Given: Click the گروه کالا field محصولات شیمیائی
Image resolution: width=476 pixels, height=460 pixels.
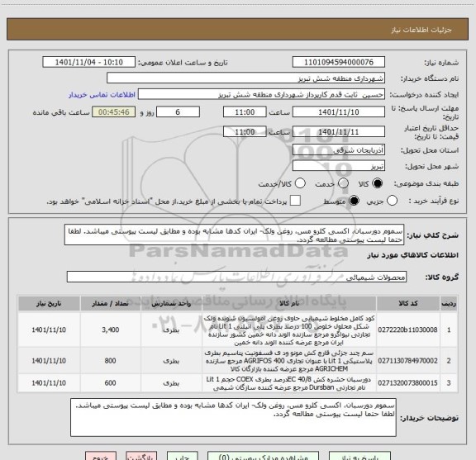Looking at the screenshot, I should pyautogui.click(x=236, y=277).
